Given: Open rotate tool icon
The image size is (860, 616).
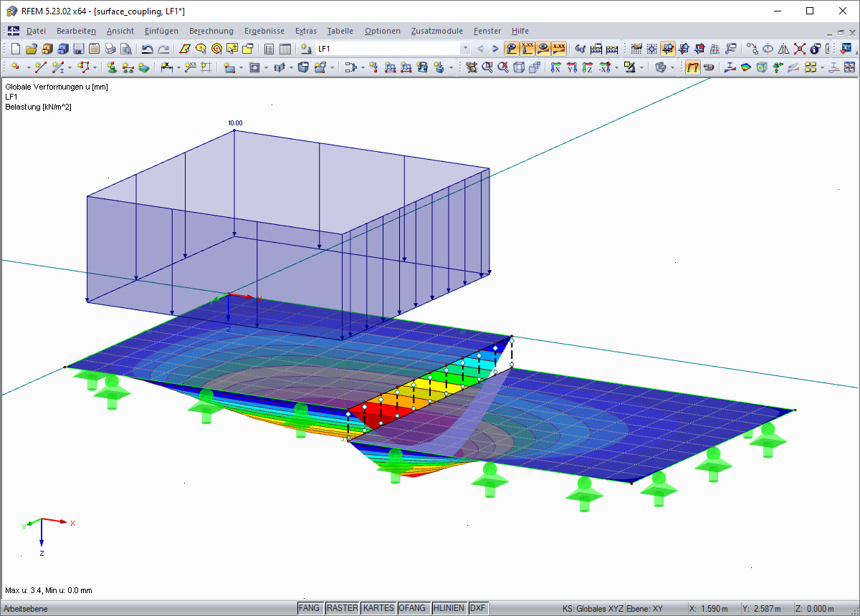Looking at the screenshot, I should click(x=767, y=49).
